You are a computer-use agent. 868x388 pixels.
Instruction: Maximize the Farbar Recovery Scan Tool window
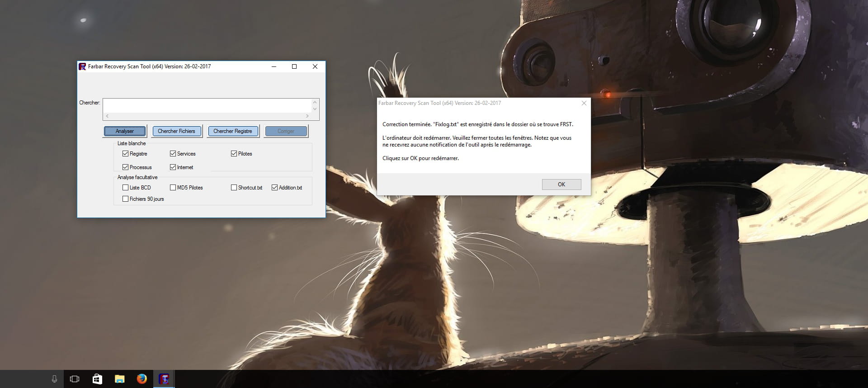(x=294, y=66)
